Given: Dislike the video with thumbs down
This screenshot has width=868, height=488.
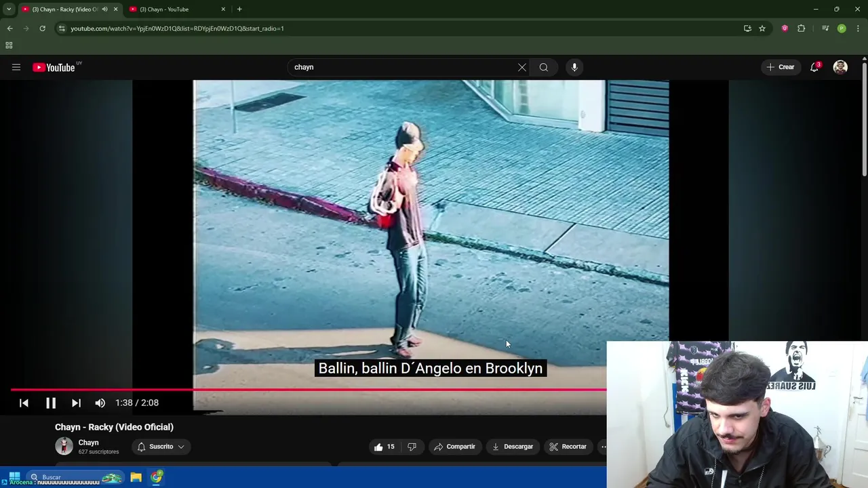Looking at the screenshot, I should (x=412, y=447).
